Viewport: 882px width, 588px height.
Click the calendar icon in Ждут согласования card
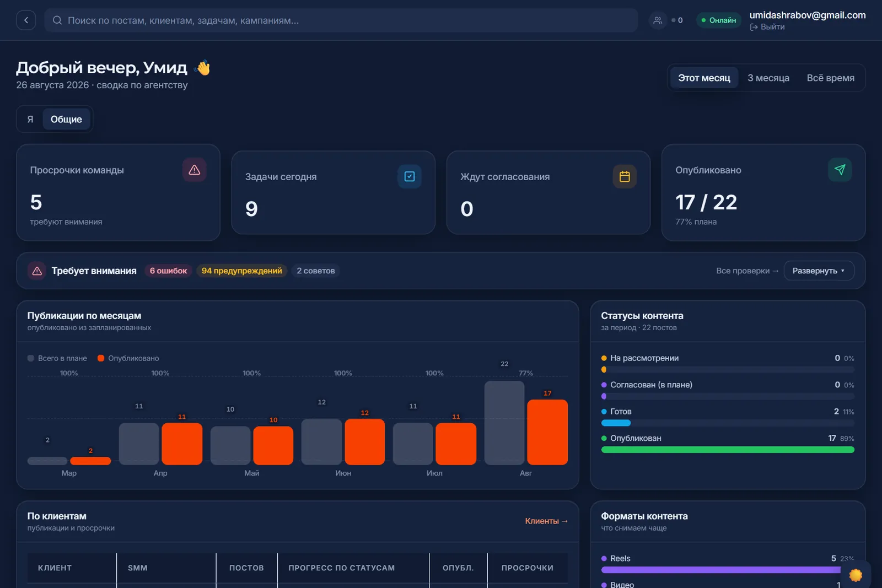(x=625, y=176)
